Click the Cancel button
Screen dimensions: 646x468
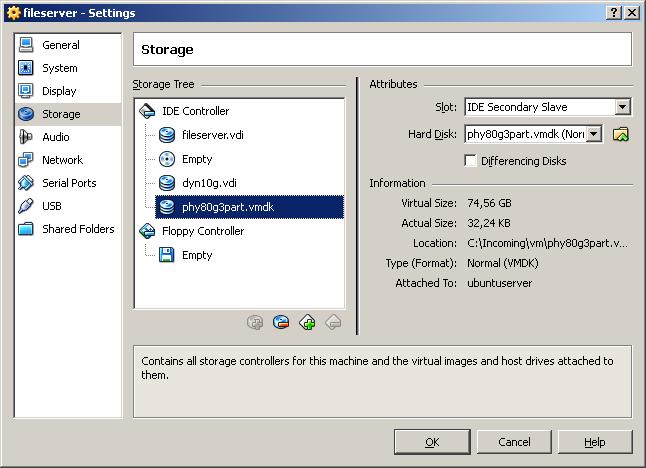pos(514,442)
